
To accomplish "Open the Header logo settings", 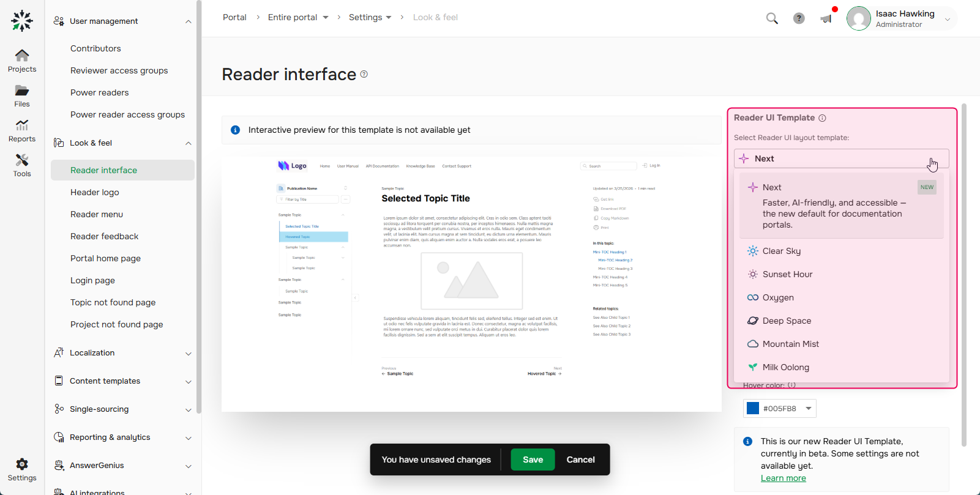I will 95,192.
